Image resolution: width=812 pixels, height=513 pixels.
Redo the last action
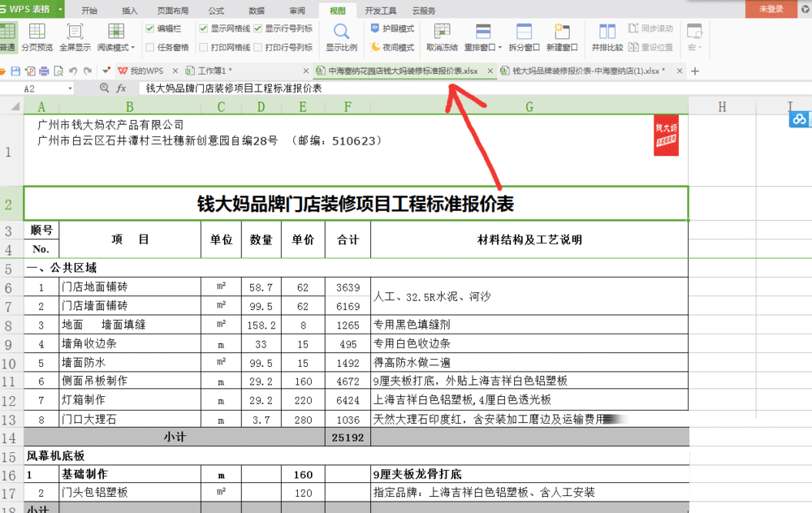[x=88, y=71]
